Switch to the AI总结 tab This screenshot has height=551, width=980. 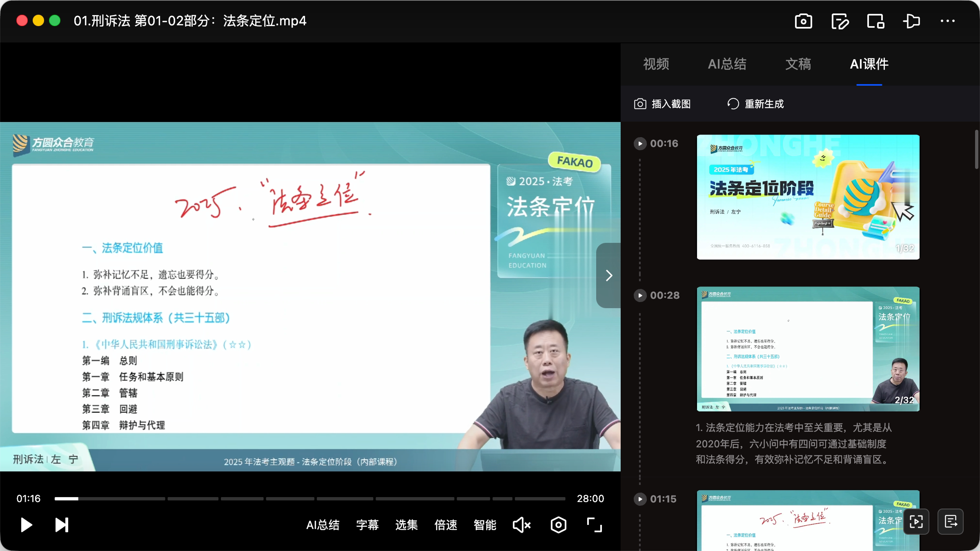pyautogui.click(x=727, y=64)
